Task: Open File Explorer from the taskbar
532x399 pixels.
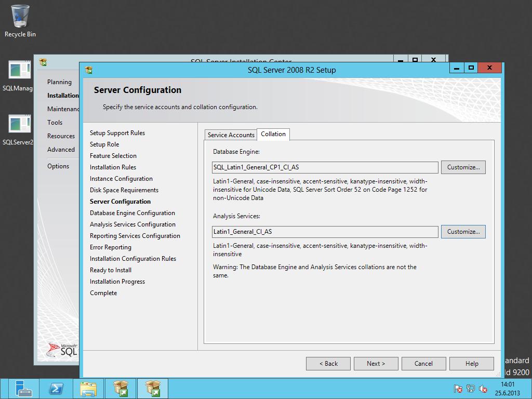Action: click(88, 389)
